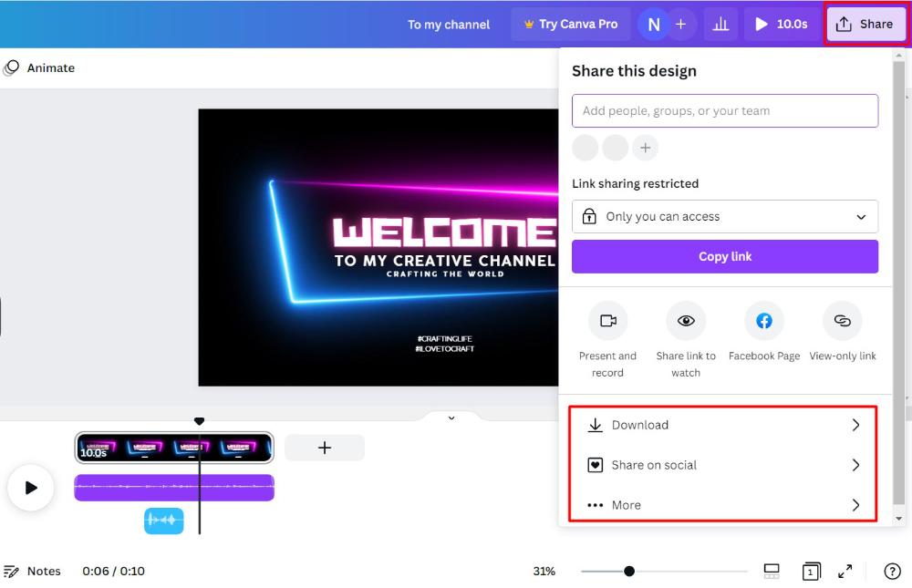Viewport: 912px width, 588px height.
Task: Open the page manager icon showing page 1
Action: [811, 571]
